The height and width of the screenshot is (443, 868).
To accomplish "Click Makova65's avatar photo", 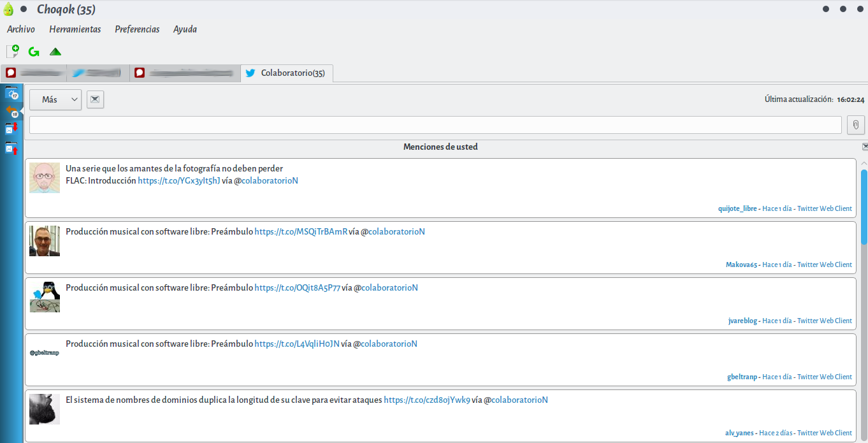I will click(x=45, y=241).
